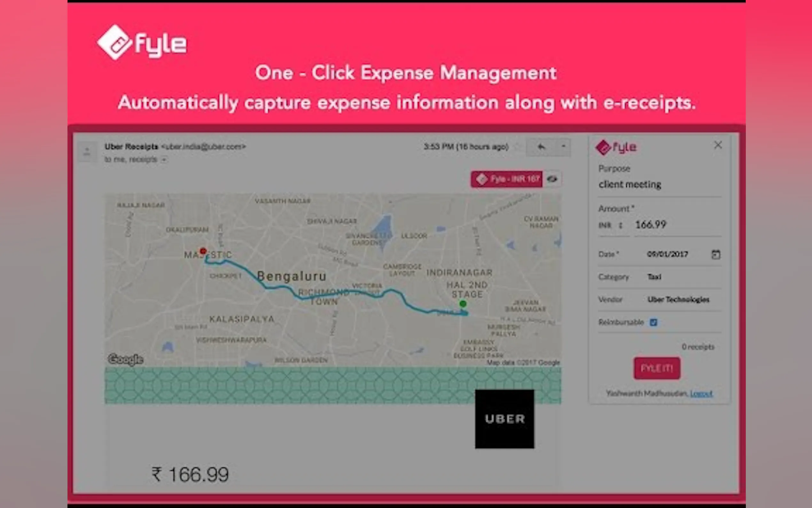Click the Fyle logo in side panel
812x508 pixels.
point(616,147)
